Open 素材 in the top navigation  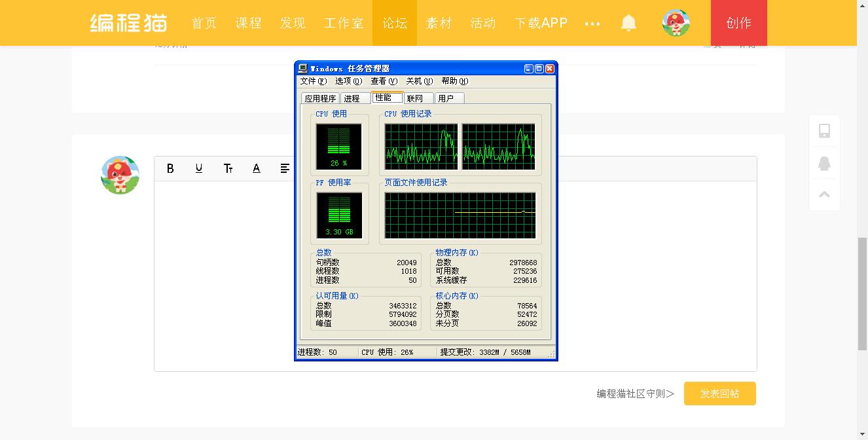[x=439, y=23]
